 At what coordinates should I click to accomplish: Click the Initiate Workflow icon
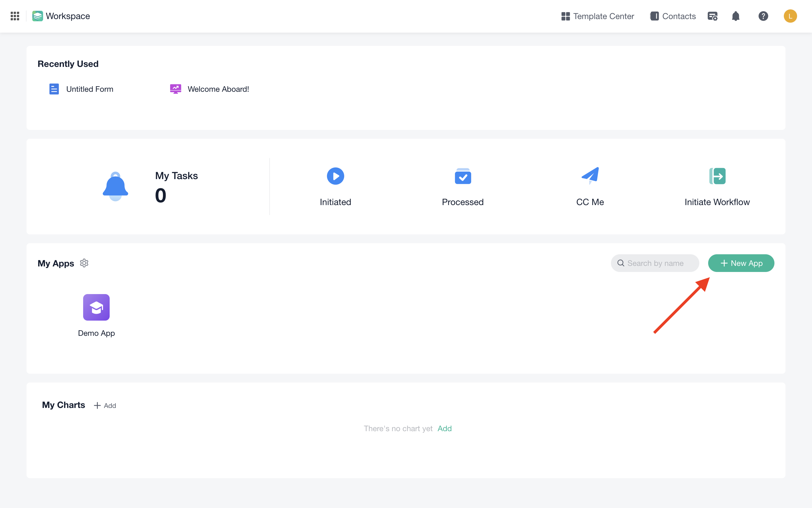coord(717,176)
